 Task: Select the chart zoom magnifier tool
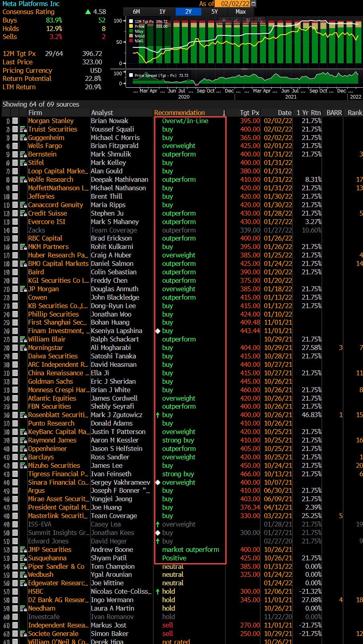[x=260, y=20]
